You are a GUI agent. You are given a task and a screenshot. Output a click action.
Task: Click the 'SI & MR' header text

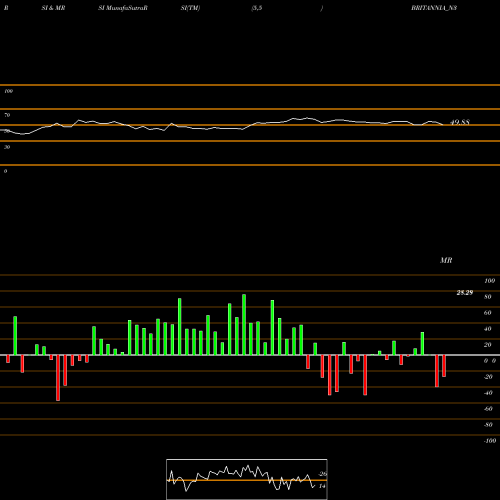click(53, 8)
